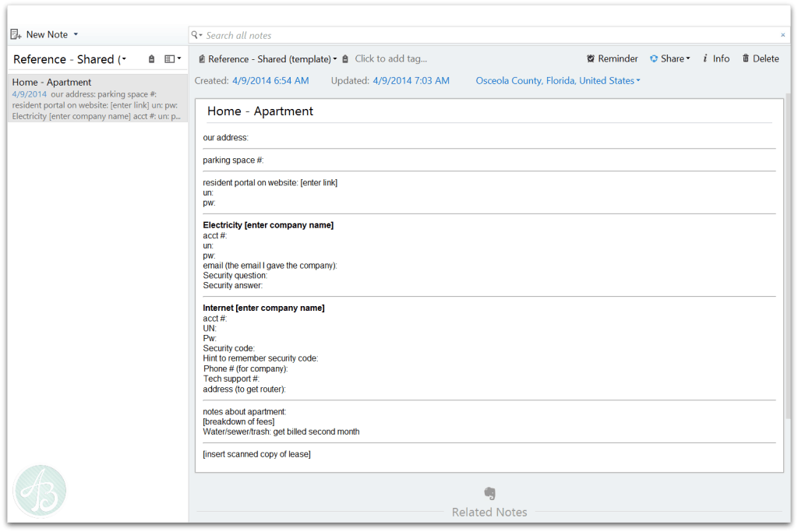The image size is (798, 532).
Task: Click the Delete trash icon
Action: (x=746, y=58)
